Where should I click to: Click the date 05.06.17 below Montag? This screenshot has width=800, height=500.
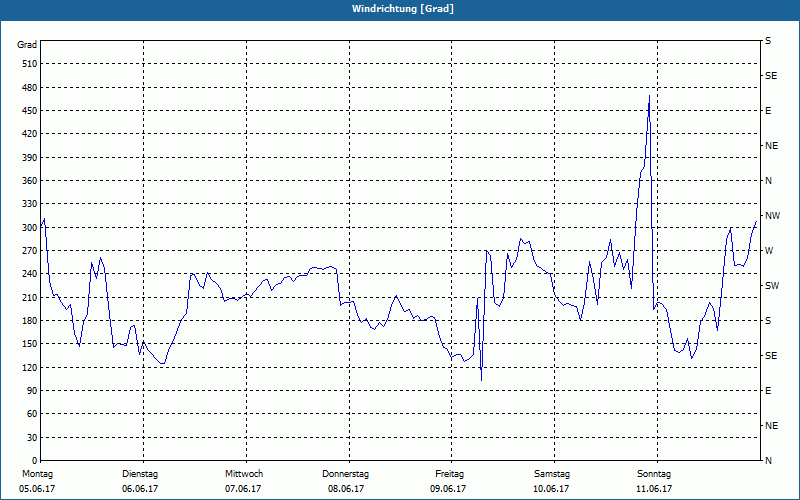point(37,489)
